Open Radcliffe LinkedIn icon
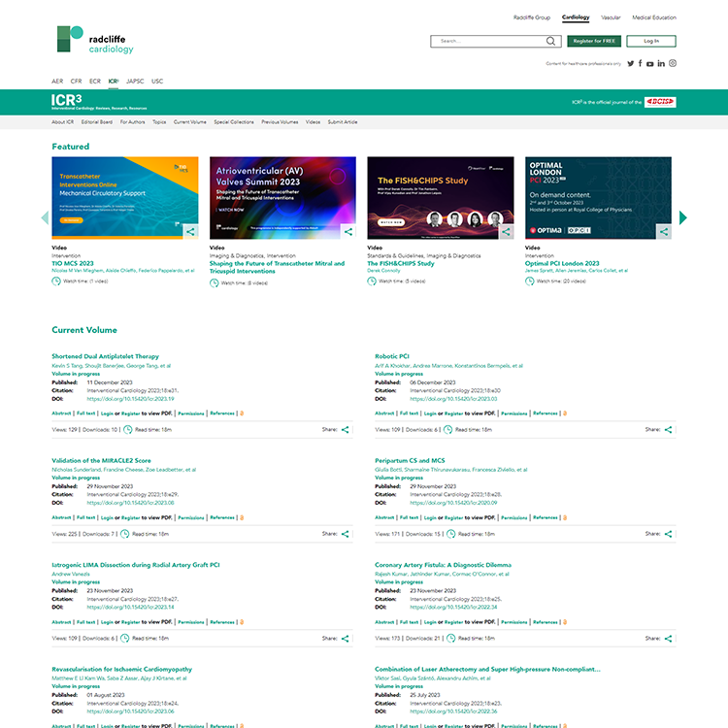 (x=661, y=63)
